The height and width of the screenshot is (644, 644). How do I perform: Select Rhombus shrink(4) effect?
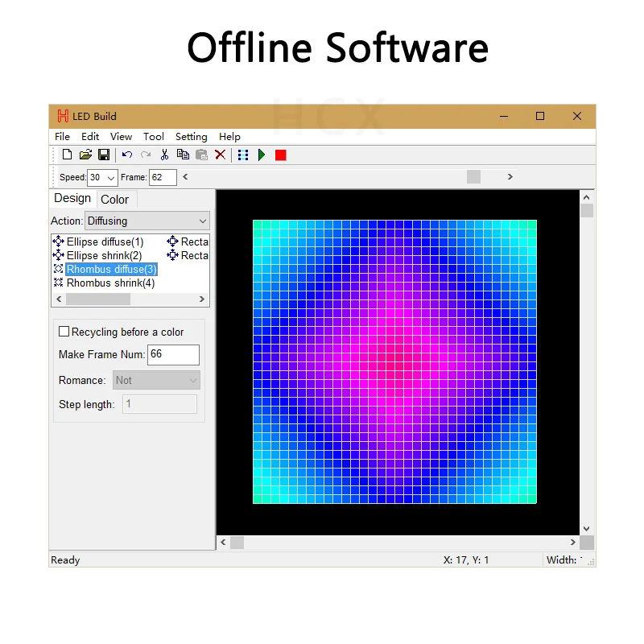110,283
